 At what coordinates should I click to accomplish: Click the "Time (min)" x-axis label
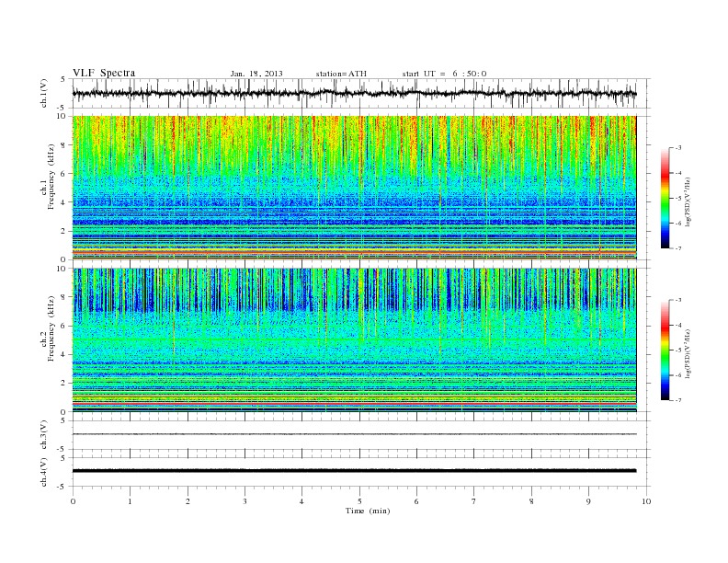pos(368,511)
